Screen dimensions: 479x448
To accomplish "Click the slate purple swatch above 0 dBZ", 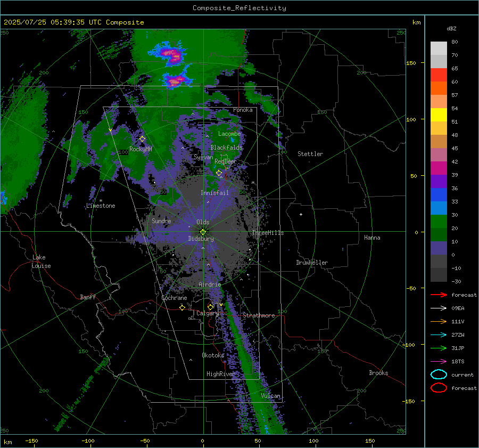I will point(439,248).
